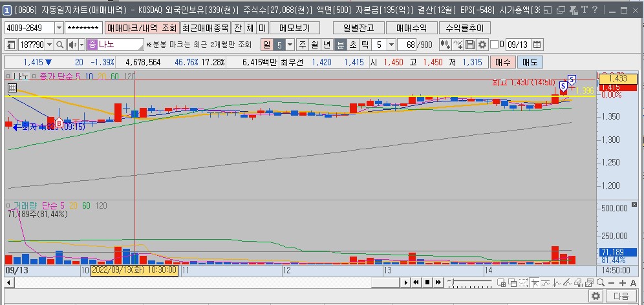
Task: Open the account number 4009-2649 dropdown
Action: 59,28
